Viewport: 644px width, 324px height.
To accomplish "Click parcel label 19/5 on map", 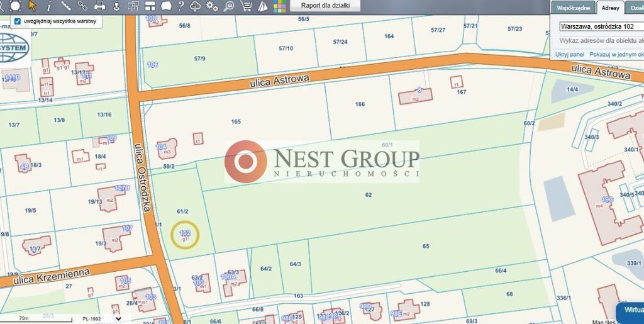I will [x=30, y=210].
